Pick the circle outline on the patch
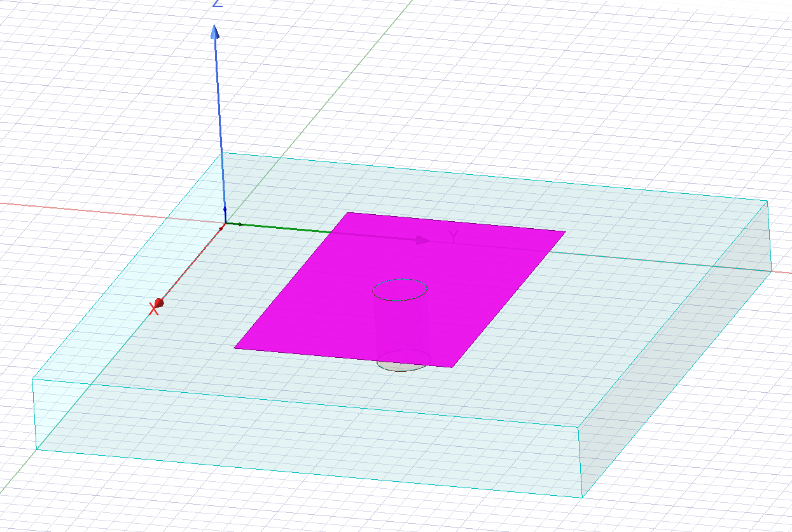Viewport: 792px width, 532px height. tap(399, 290)
